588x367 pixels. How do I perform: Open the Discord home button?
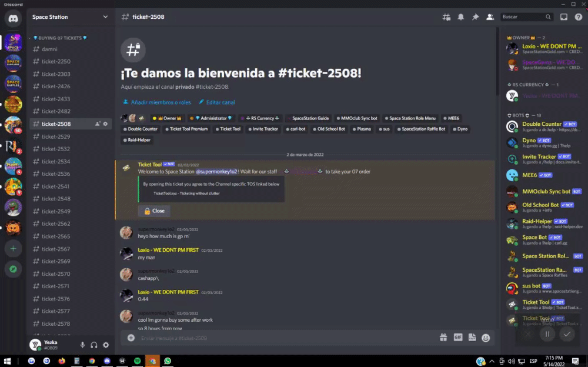pyautogui.click(x=13, y=18)
